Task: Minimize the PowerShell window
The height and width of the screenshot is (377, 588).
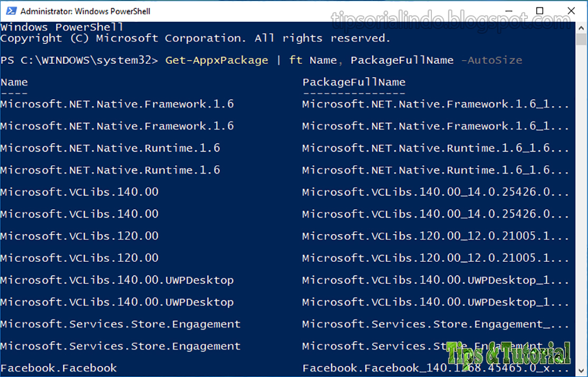Action: [x=508, y=10]
